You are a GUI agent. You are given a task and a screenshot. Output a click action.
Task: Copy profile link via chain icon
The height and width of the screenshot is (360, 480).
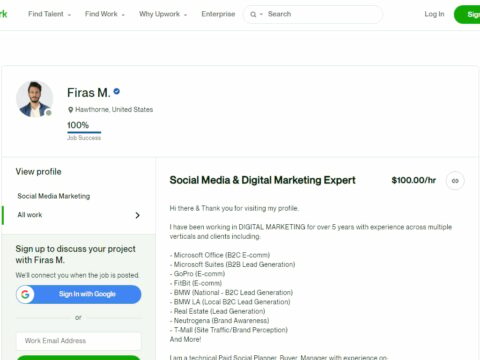pyautogui.click(x=455, y=181)
